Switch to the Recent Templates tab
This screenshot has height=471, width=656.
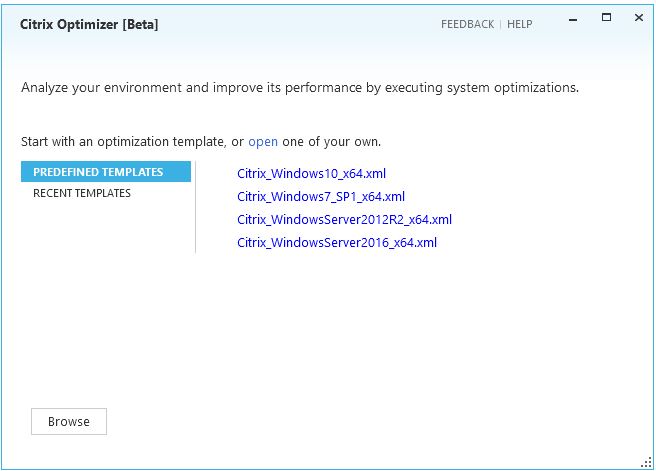pos(82,193)
